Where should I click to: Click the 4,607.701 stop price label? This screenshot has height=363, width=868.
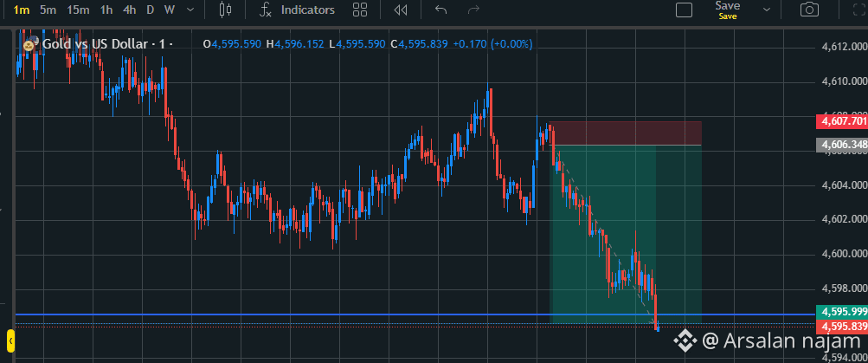click(x=842, y=121)
